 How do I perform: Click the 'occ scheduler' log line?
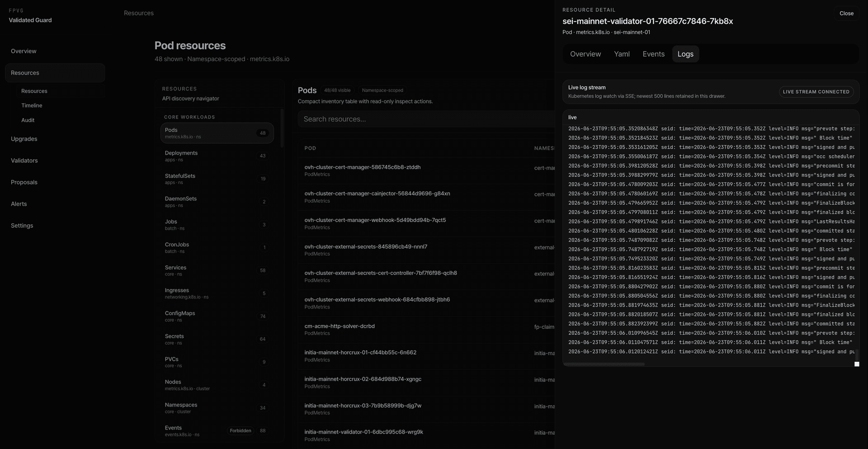(711, 156)
